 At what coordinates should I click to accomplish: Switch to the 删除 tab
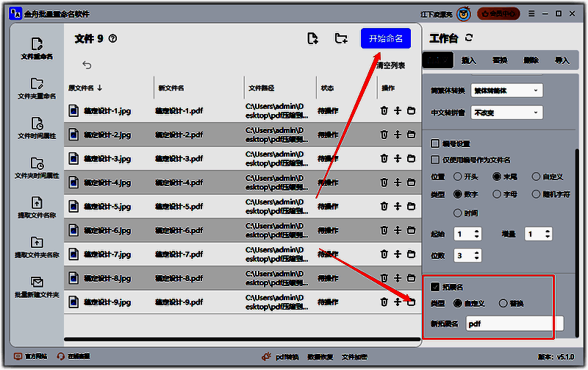[x=531, y=60]
